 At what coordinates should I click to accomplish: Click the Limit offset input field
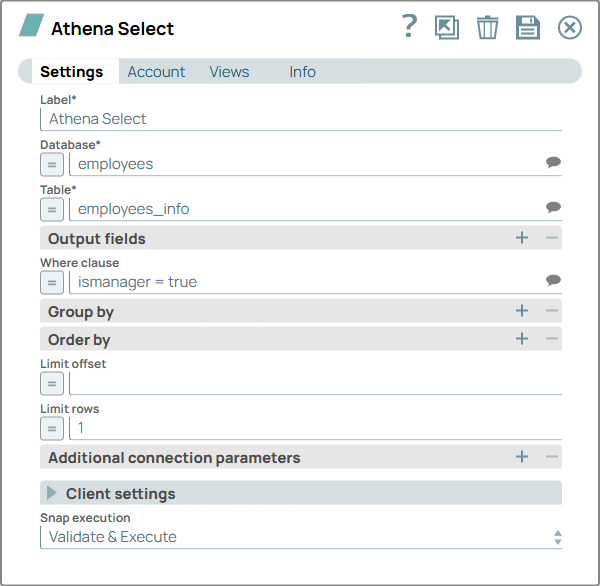coord(315,383)
